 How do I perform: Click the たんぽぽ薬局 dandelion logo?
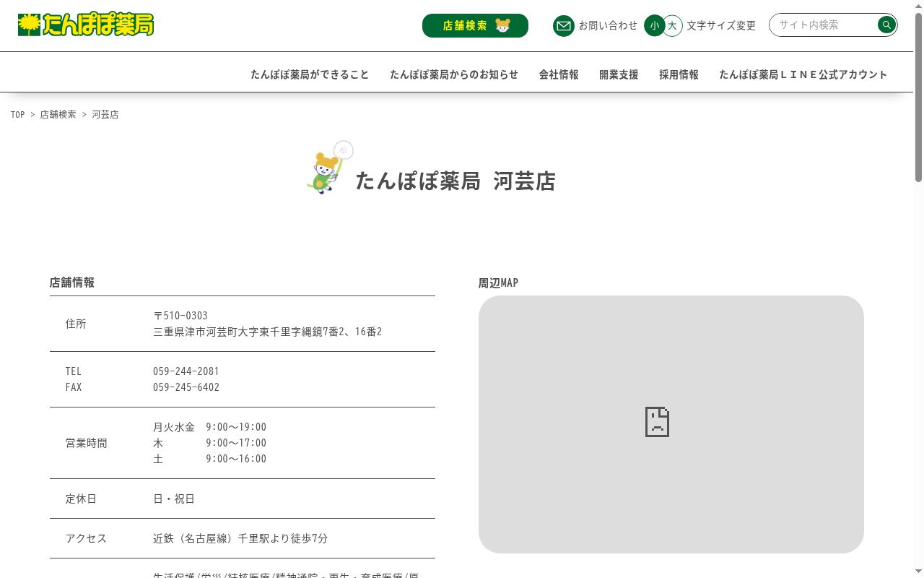86,25
